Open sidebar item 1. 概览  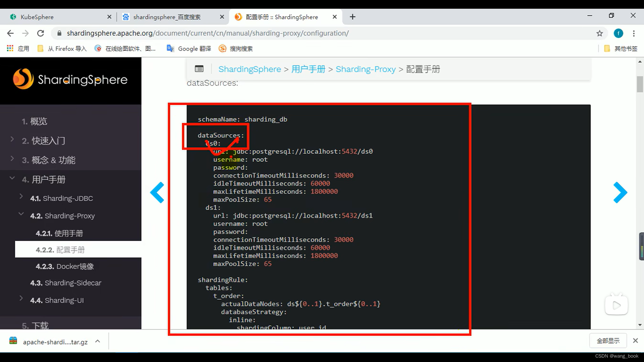[34, 121]
